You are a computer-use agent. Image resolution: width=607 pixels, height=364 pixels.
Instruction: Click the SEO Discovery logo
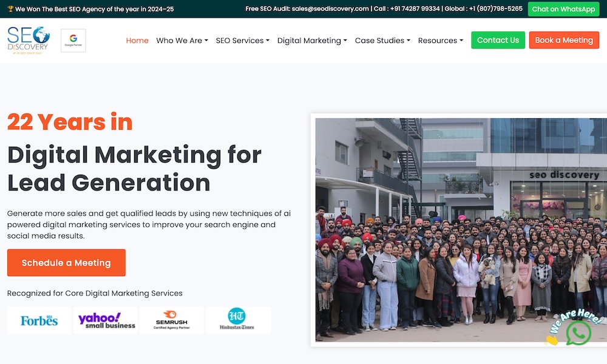27,40
